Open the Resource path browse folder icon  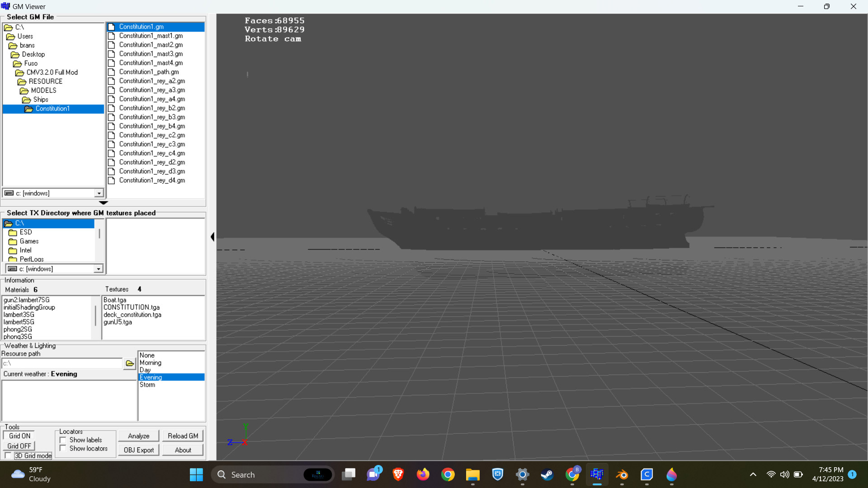coord(130,363)
